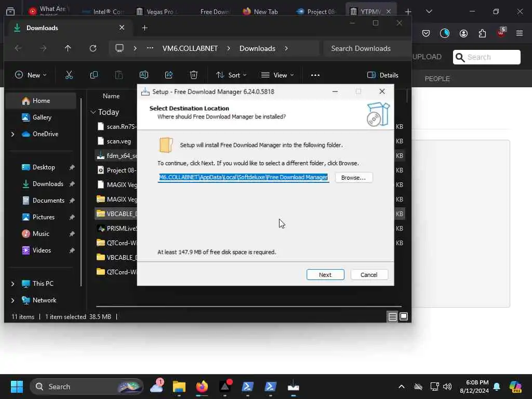Click the Up one level arrow
532x399 pixels.
click(x=68, y=48)
